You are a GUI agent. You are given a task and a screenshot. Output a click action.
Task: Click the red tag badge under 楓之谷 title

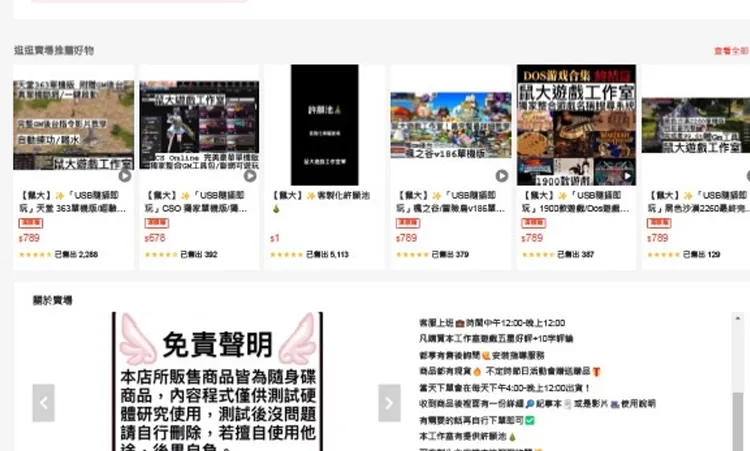point(408,223)
